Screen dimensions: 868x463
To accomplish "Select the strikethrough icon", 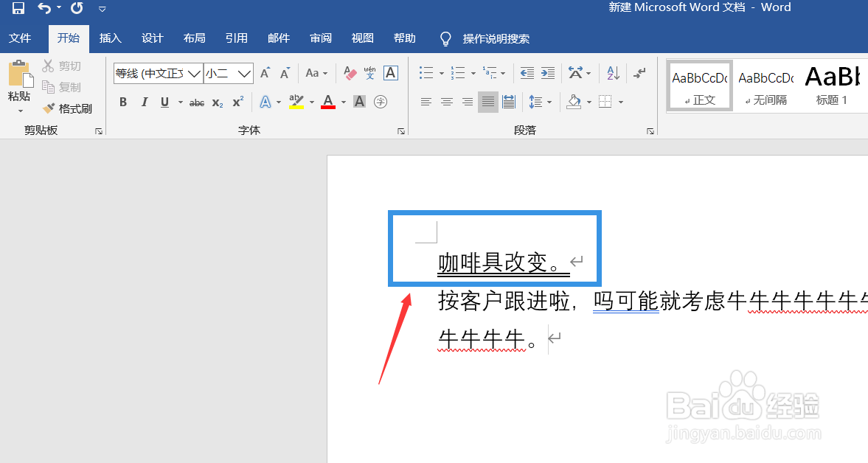I will (x=196, y=102).
